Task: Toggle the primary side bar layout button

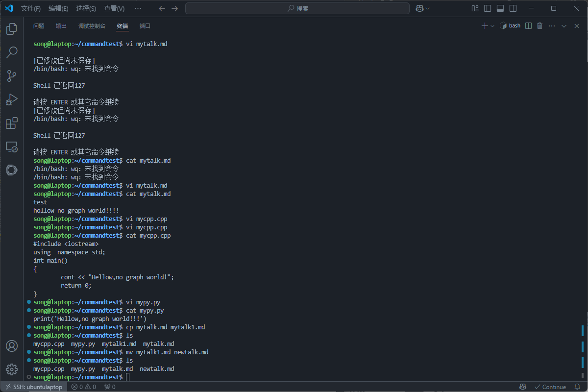Action: (x=488, y=8)
